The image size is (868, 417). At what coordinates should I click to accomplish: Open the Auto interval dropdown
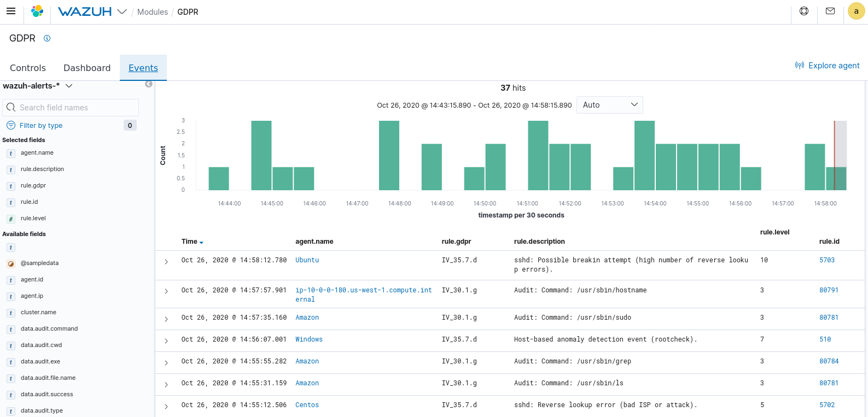[609, 105]
